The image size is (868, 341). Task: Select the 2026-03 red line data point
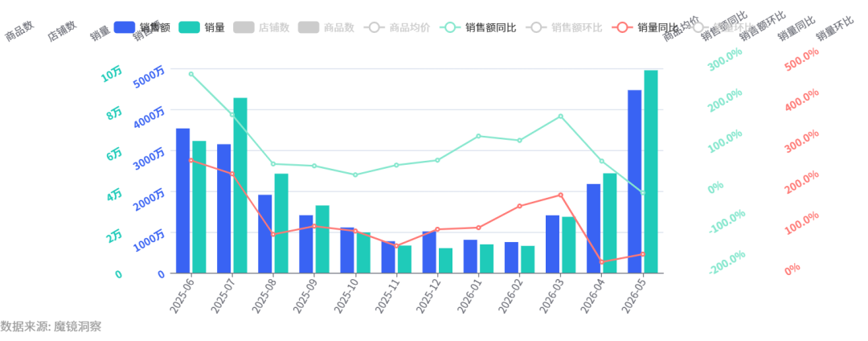pos(560,195)
